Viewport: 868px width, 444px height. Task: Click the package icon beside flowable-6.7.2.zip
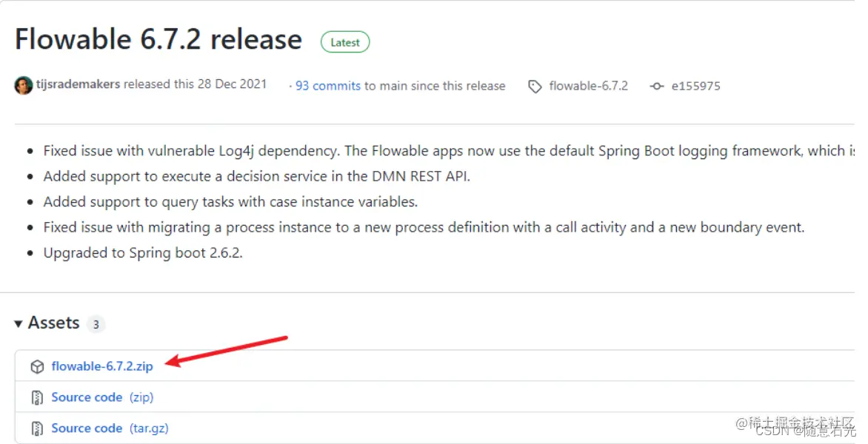[37, 366]
